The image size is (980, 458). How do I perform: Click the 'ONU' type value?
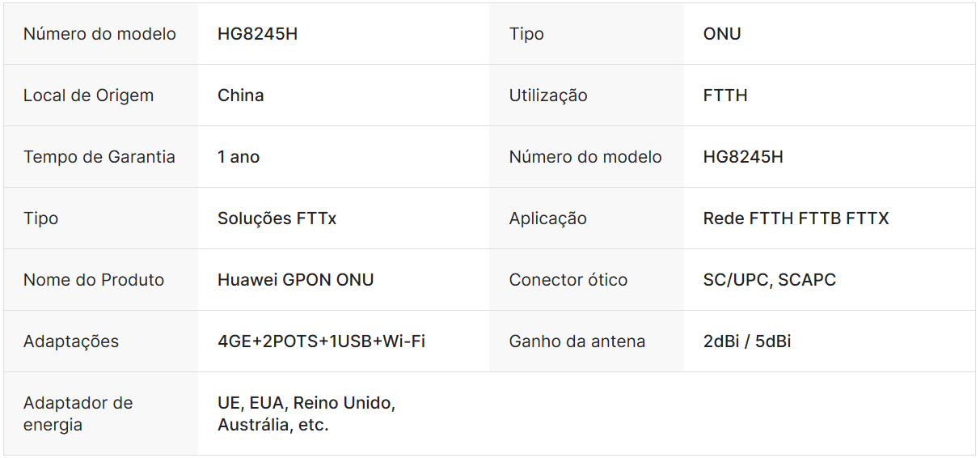[x=722, y=34]
